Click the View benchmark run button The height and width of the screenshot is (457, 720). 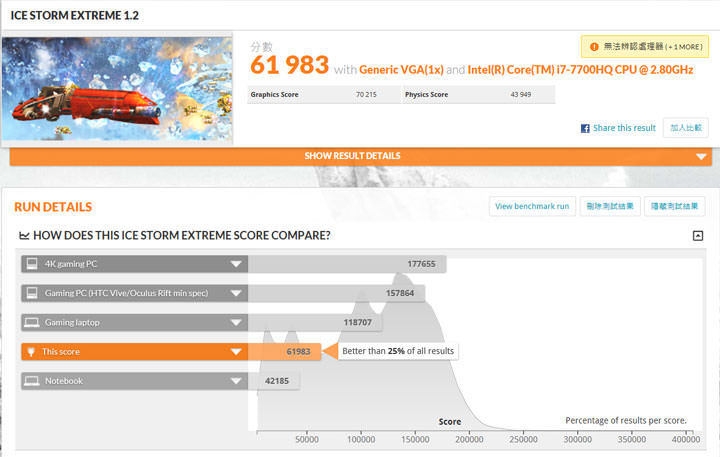532,206
